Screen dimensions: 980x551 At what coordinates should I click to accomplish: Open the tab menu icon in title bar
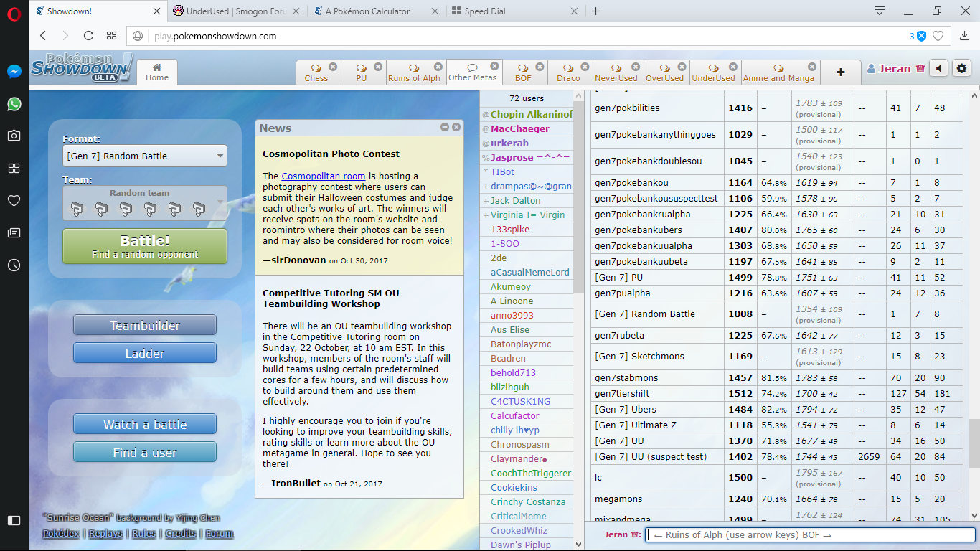point(880,11)
